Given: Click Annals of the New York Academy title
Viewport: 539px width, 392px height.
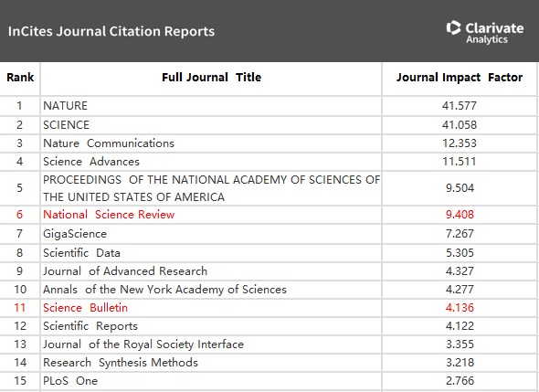Looking at the screenshot, I should coord(164,290).
